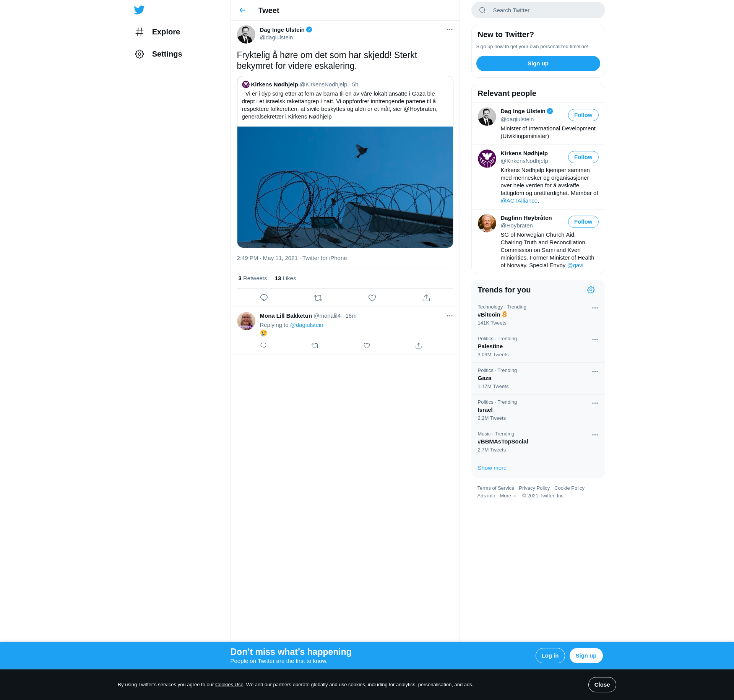Follow Kirkens Nødhjelp
Image resolution: width=734 pixels, height=700 pixels.
click(583, 157)
